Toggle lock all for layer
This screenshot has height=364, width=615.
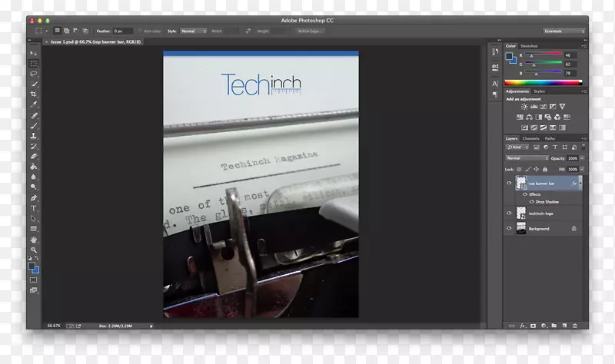pyautogui.click(x=545, y=169)
